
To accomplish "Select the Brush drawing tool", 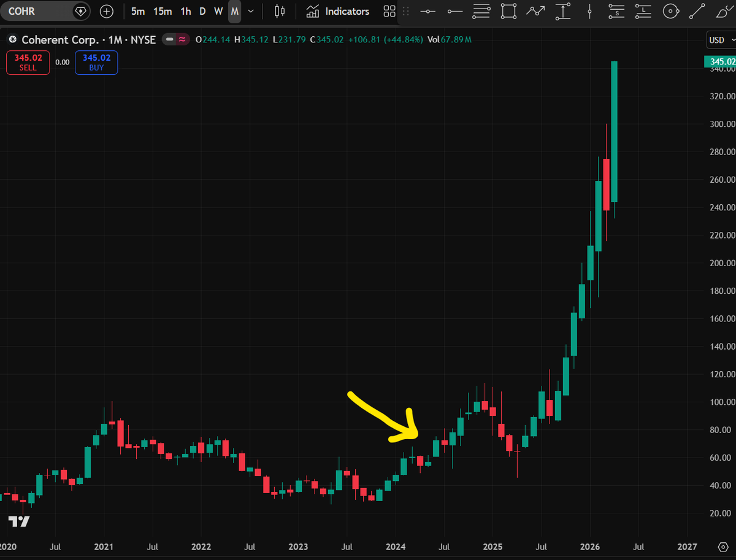I will (x=724, y=11).
